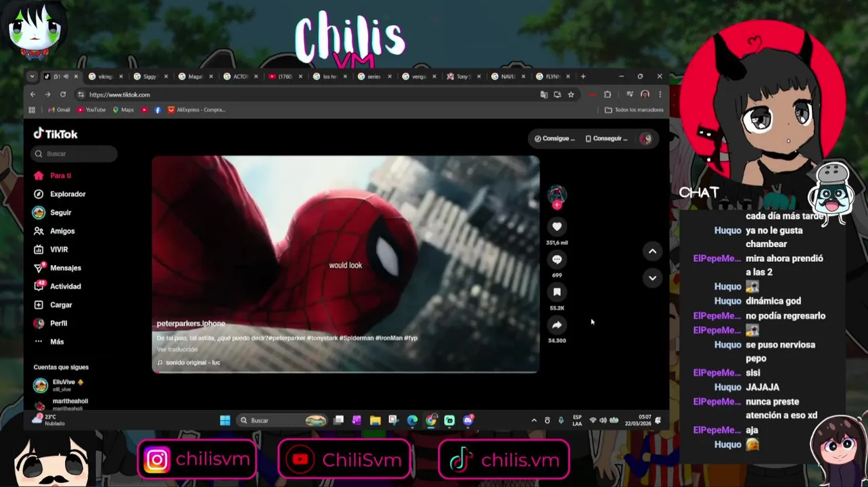Open Maps bookmark
The width and height of the screenshot is (868, 487).
123,110
